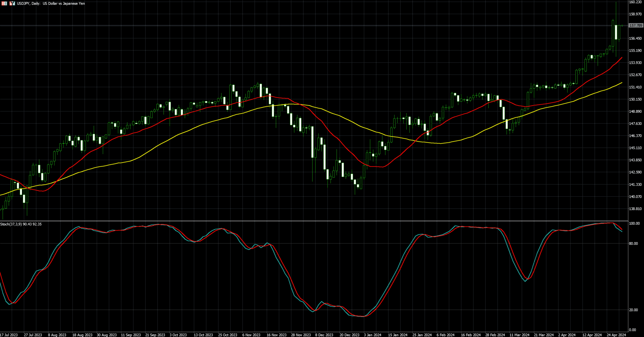
Task: Click the trading panel icon beside the USDJPY title
Action: 13,3
